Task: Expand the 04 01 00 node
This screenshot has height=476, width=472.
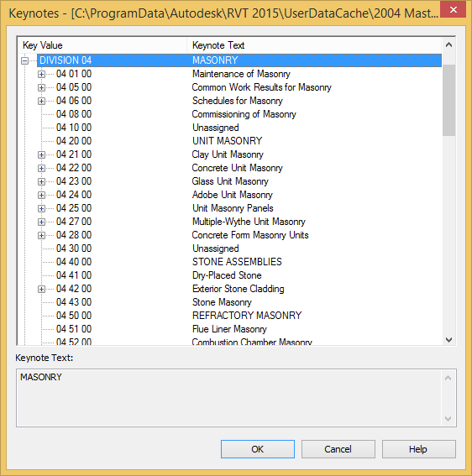Action: [42, 74]
